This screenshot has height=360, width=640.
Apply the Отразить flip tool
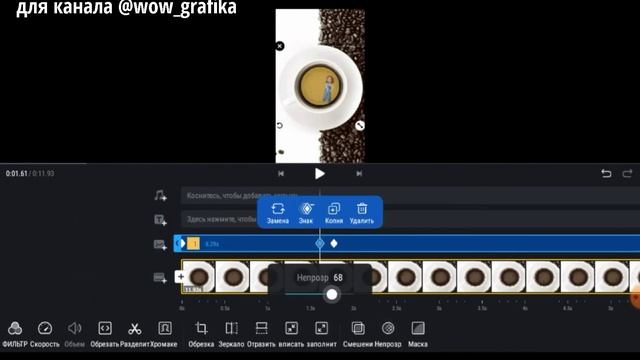[261, 334]
